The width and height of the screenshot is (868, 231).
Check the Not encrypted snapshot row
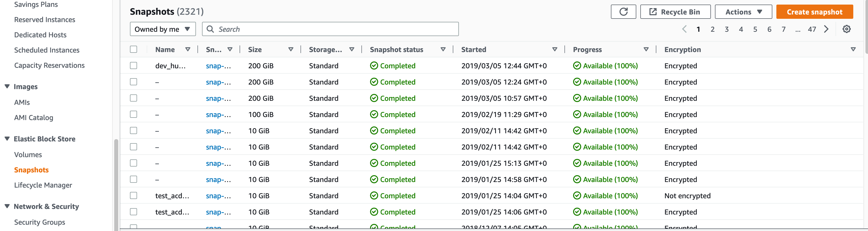[133, 196]
